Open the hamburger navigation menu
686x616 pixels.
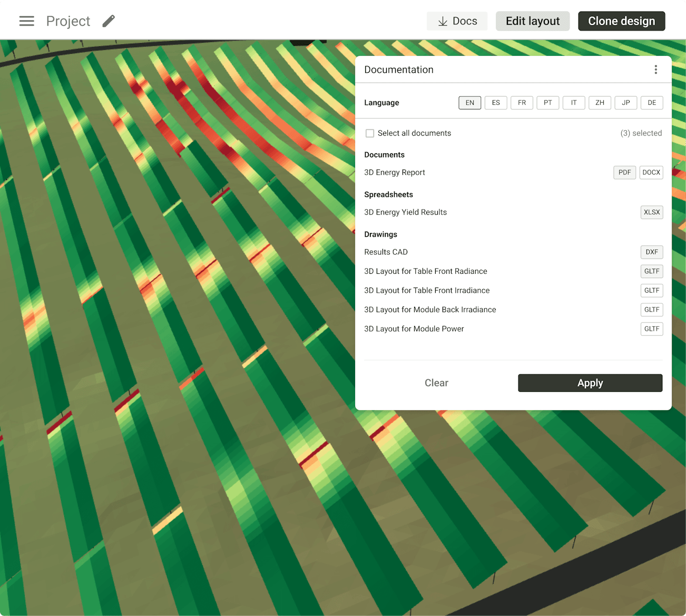pos(26,21)
